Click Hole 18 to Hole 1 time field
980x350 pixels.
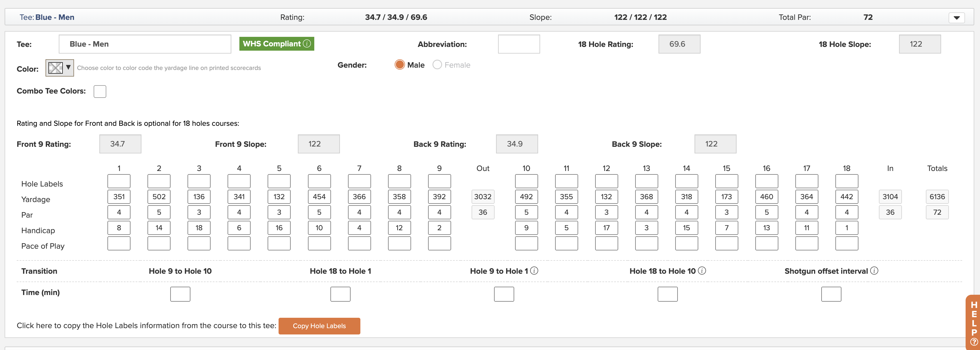point(340,294)
